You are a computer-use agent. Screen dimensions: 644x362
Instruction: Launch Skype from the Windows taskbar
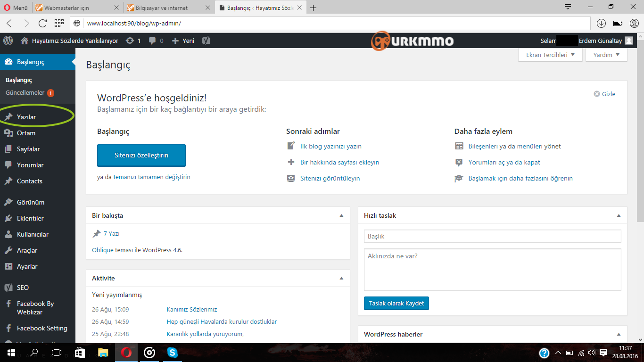click(x=173, y=352)
